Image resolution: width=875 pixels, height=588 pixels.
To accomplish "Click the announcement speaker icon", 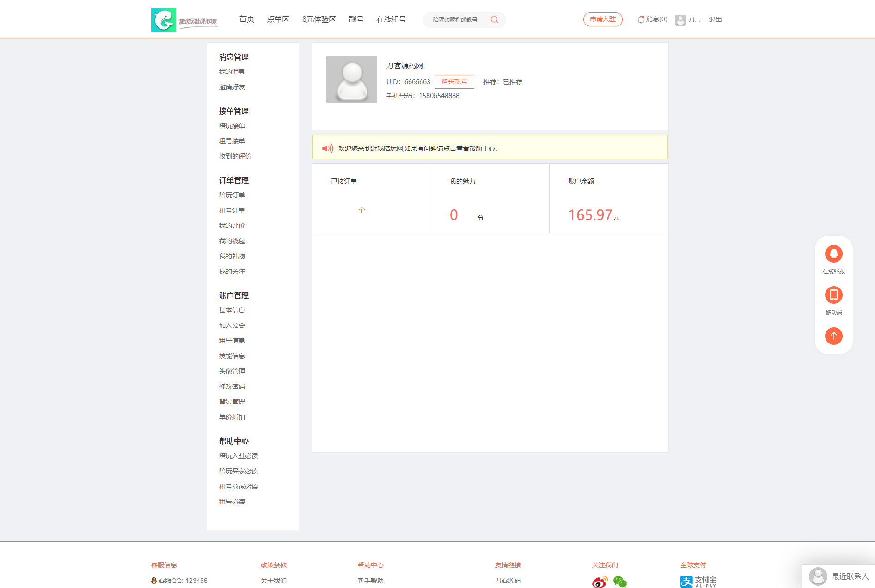I will pyautogui.click(x=327, y=148).
